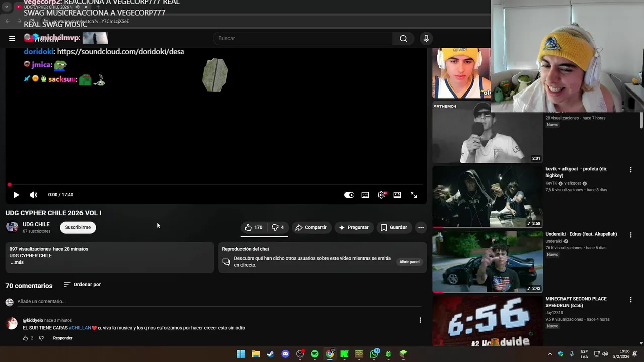Open the UDG CHILE channel name link

point(36,224)
